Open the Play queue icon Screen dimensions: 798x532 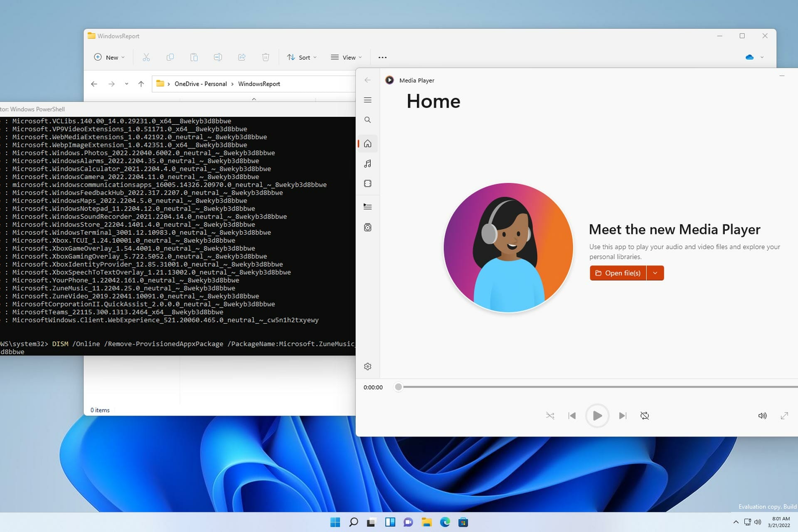pos(367,206)
